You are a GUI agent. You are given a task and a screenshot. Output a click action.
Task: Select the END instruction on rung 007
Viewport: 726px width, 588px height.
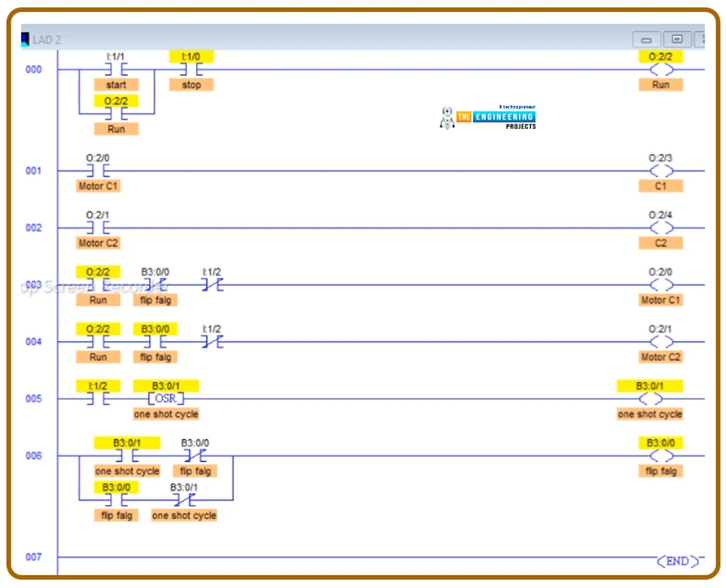[x=677, y=561]
